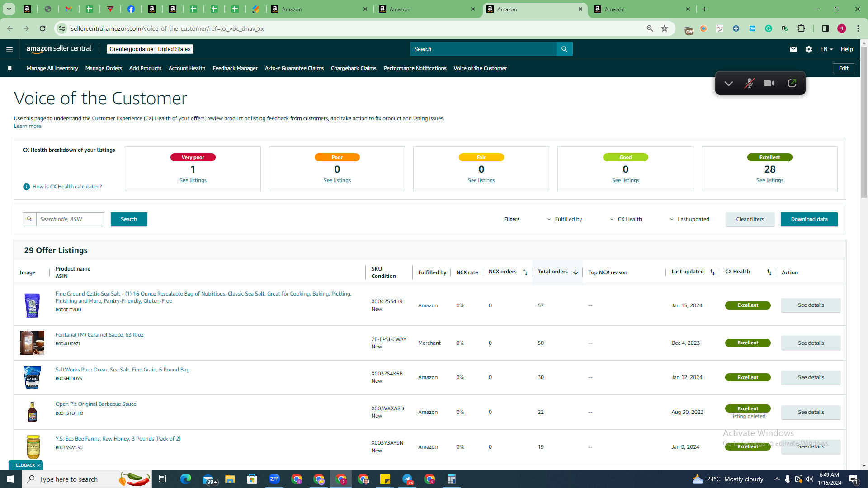Toggle the video camera in meeting overlay
Viewport: 868px width, 488px height.
(769, 84)
